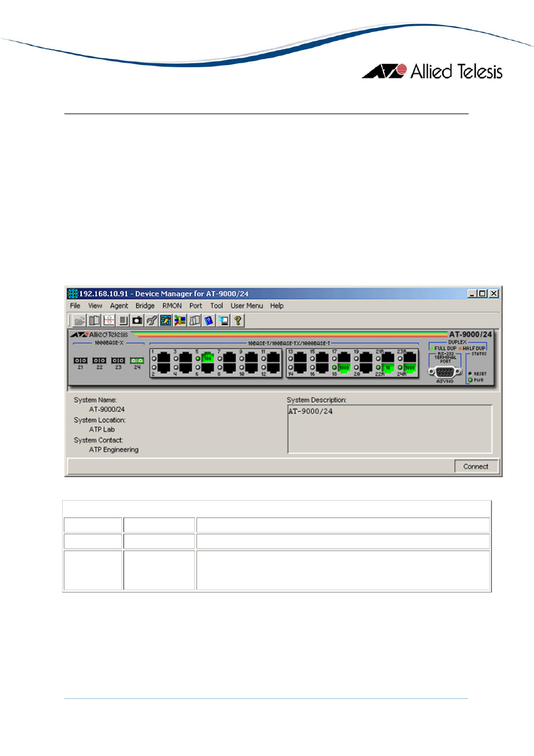Click the open folder toolbar icon
This screenshot has width=534, height=756.
(80, 320)
